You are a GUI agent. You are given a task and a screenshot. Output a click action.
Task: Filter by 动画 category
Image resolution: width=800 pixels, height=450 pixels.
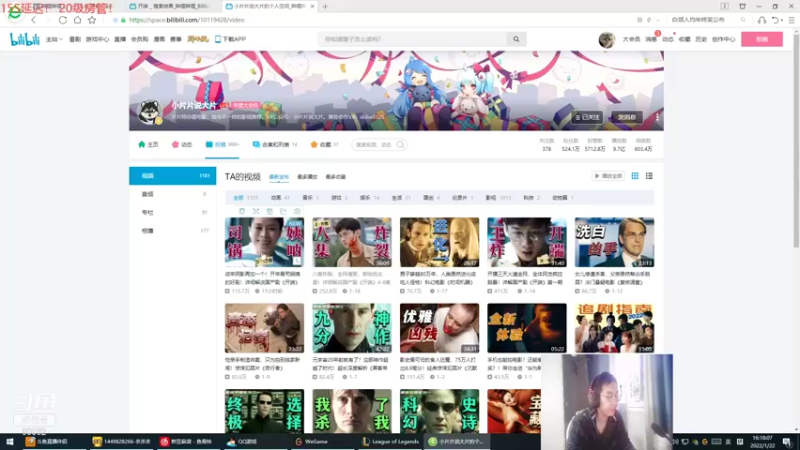click(x=280, y=198)
